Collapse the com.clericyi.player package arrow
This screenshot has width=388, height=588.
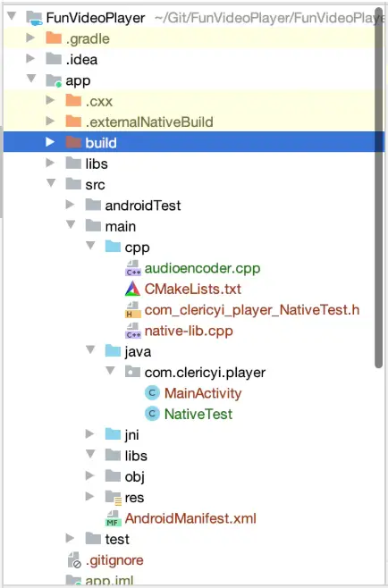pyautogui.click(x=110, y=371)
